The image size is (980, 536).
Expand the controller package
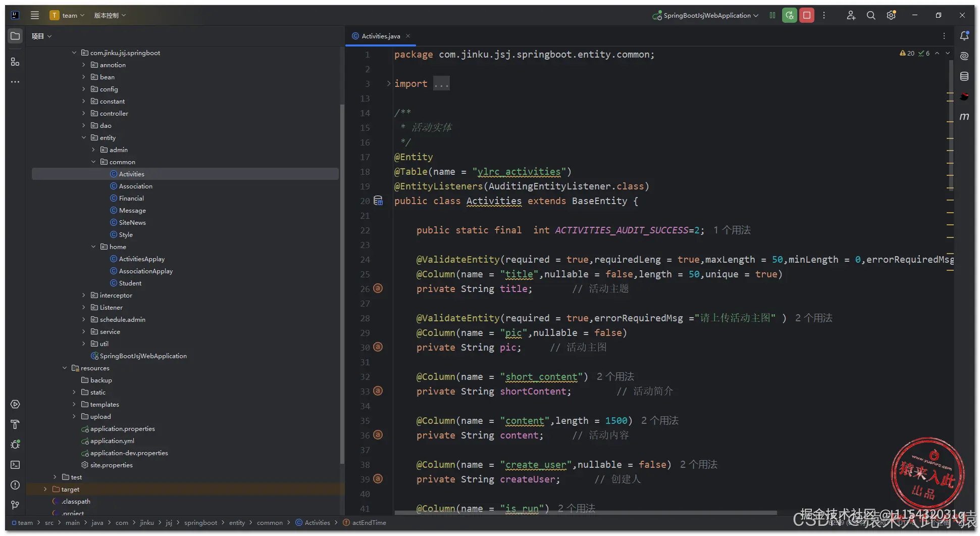84,113
